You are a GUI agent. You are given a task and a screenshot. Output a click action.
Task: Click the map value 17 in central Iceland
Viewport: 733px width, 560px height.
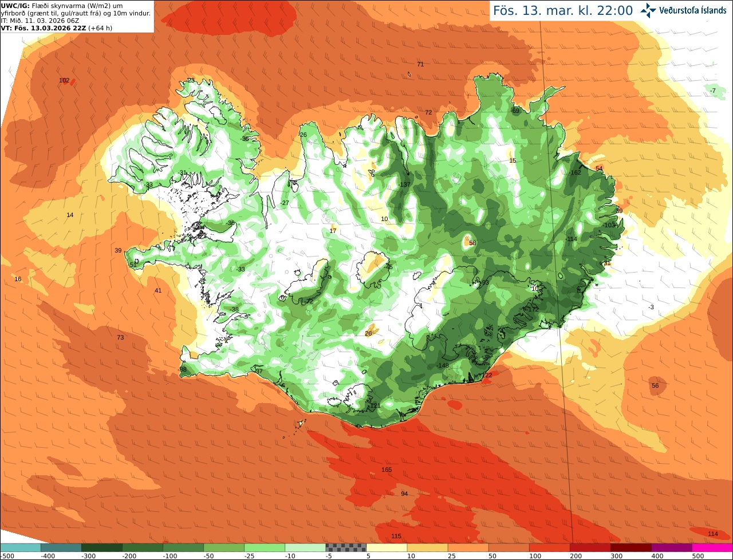coord(333,231)
